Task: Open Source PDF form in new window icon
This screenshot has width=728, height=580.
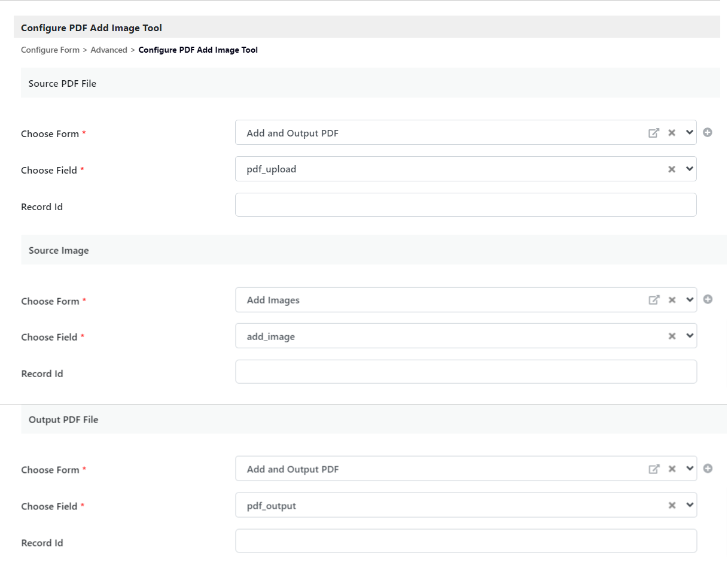Action: [x=654, y=133]
